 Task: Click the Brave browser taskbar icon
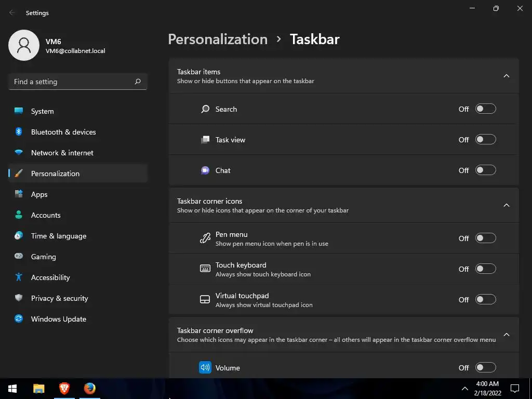[x=64, y=389]
